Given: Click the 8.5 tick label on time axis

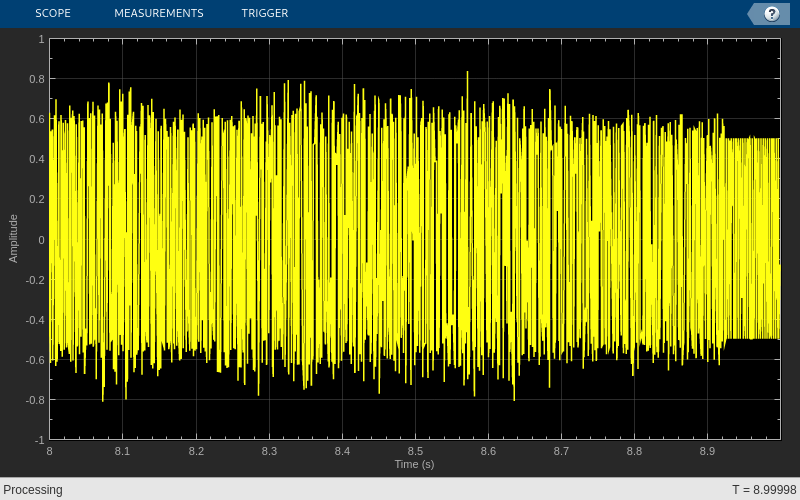Looking at the screenshot, I should coord(415,451).
